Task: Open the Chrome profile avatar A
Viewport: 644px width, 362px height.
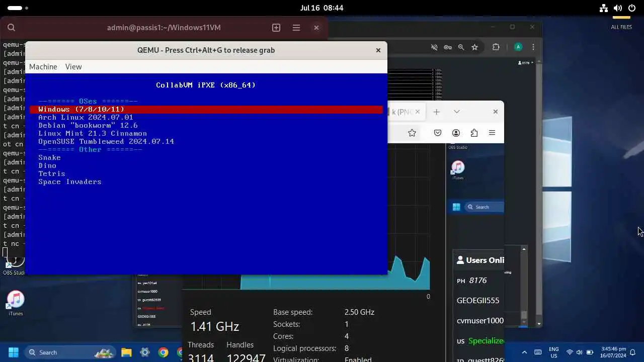Action: [518, 47]
